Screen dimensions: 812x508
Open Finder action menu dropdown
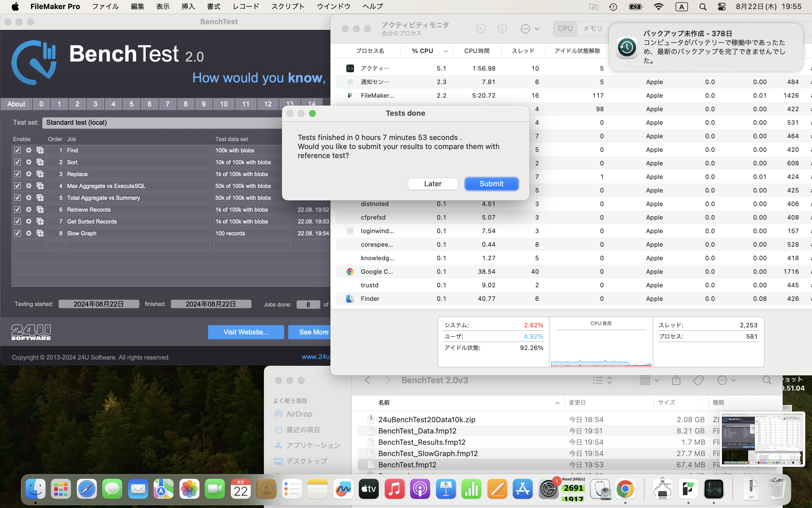click(x=727, y=380)
